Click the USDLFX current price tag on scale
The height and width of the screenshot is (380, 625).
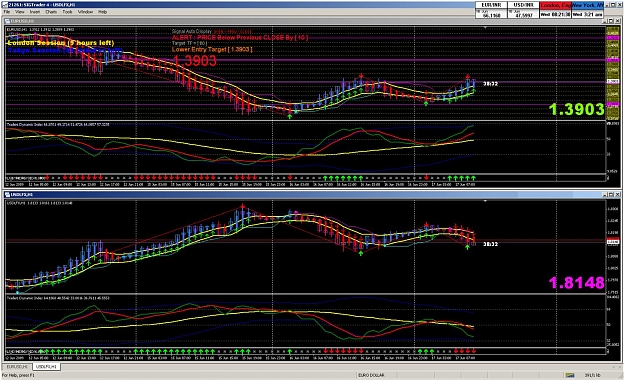click(x=613, y=242)
